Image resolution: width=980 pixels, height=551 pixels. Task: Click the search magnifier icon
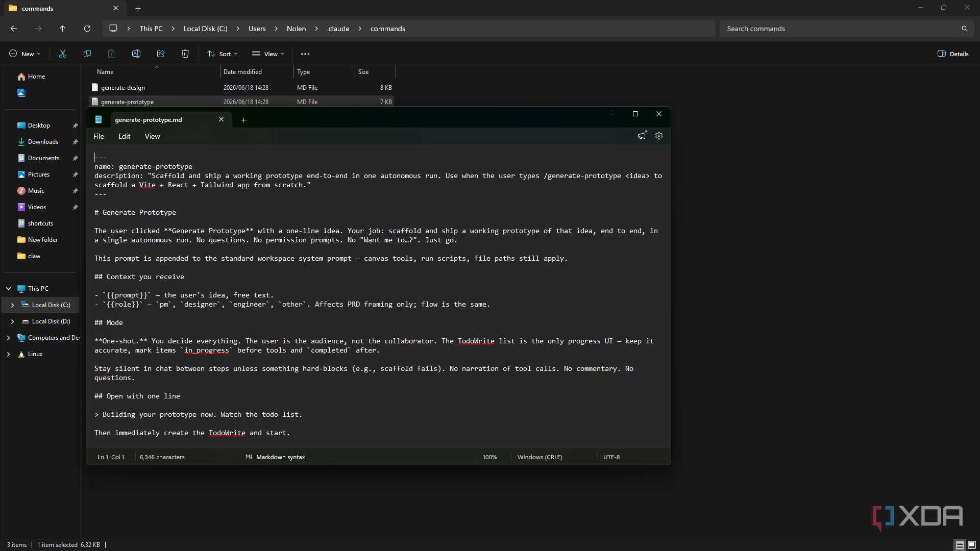[965, 29]
